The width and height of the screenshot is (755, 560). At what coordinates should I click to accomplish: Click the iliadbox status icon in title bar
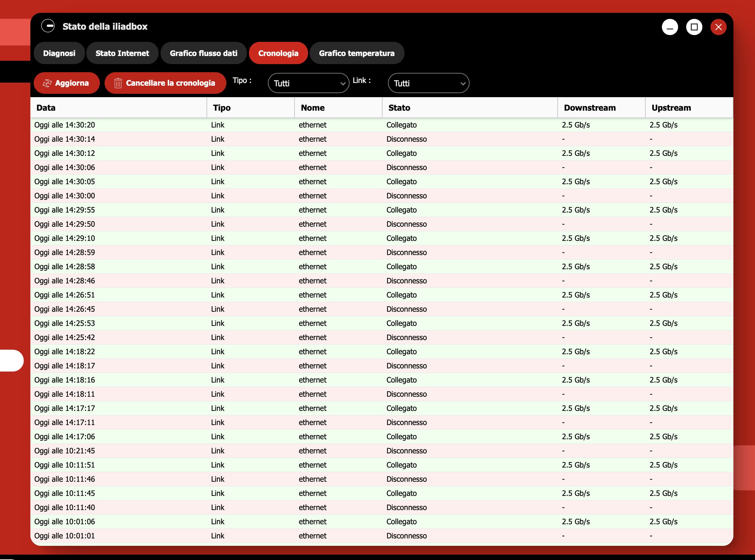[x=48, y=26]
